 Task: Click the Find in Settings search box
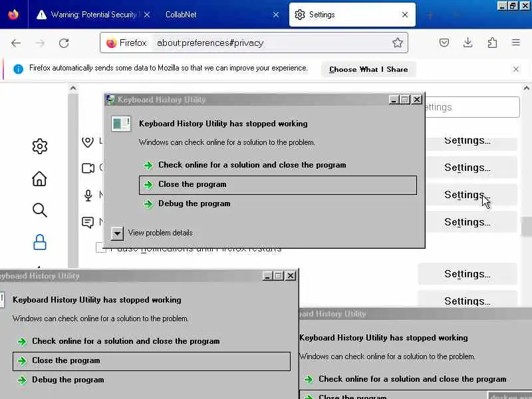tap(472, 107)
